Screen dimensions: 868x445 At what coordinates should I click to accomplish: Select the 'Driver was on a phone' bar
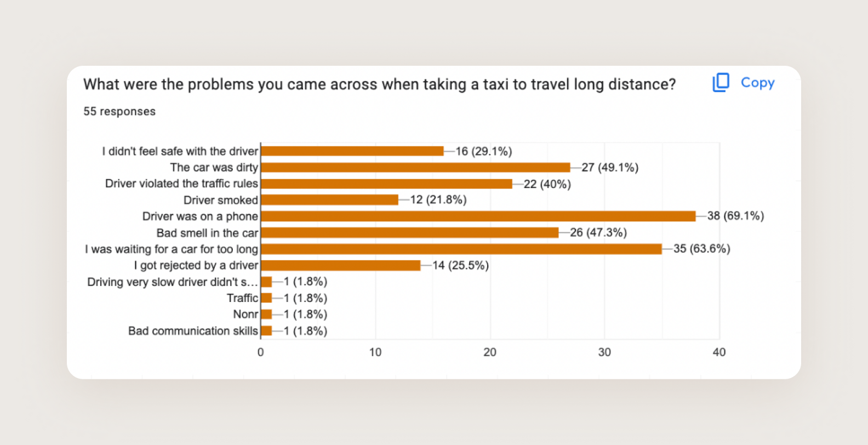tap(478, 216)
